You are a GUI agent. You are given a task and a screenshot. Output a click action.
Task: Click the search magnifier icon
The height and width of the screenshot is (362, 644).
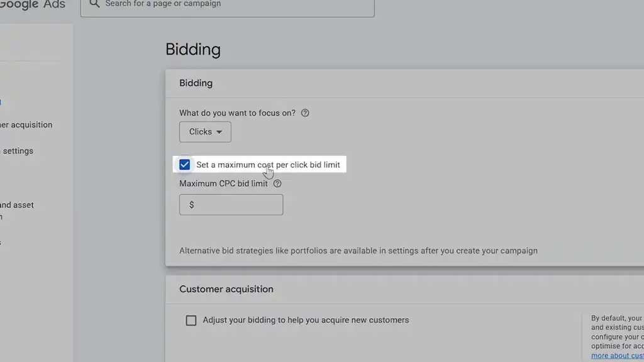pyautogui.click(x=94, y=4)
